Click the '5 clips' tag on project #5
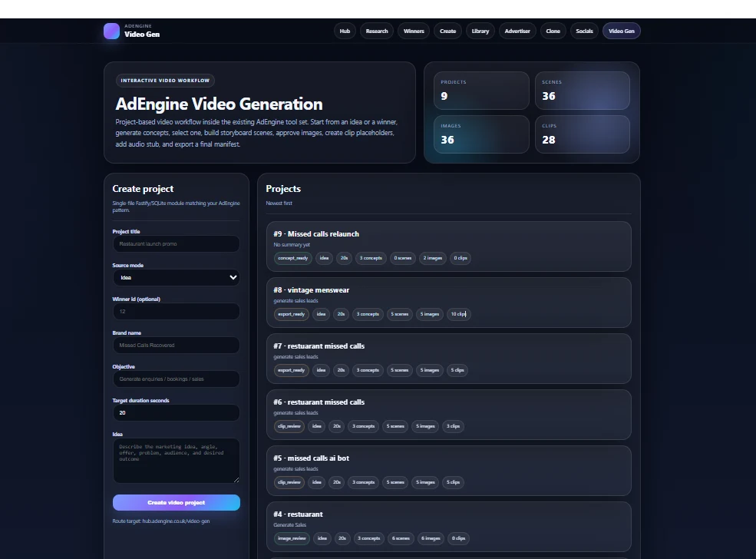756x559 pixels. (453, 481)
